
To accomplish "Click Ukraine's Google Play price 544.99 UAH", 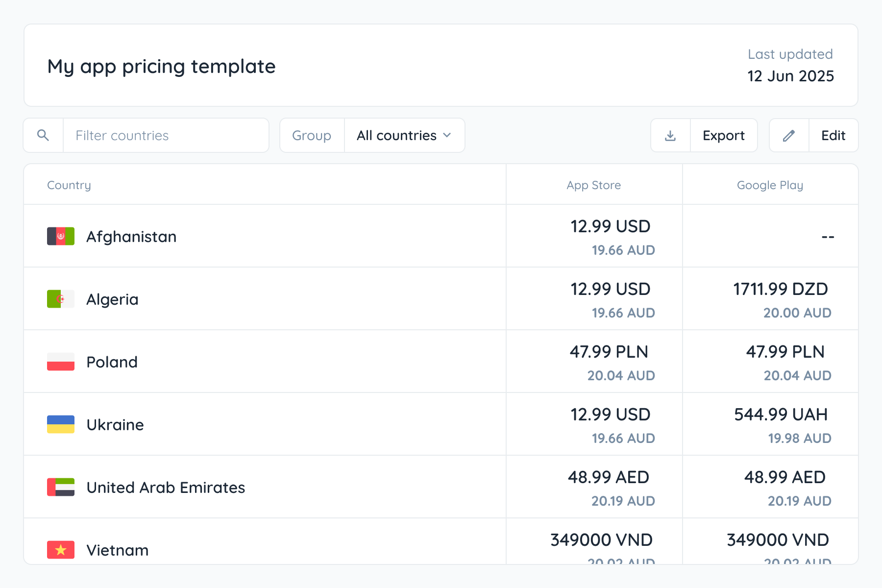I will [781, 415].
